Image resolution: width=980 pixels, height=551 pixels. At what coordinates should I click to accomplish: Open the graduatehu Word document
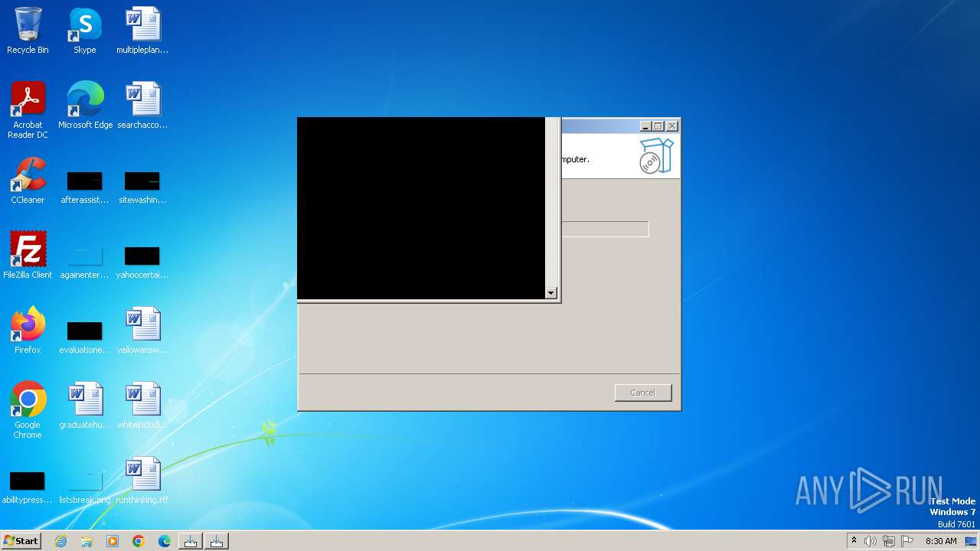85,406
